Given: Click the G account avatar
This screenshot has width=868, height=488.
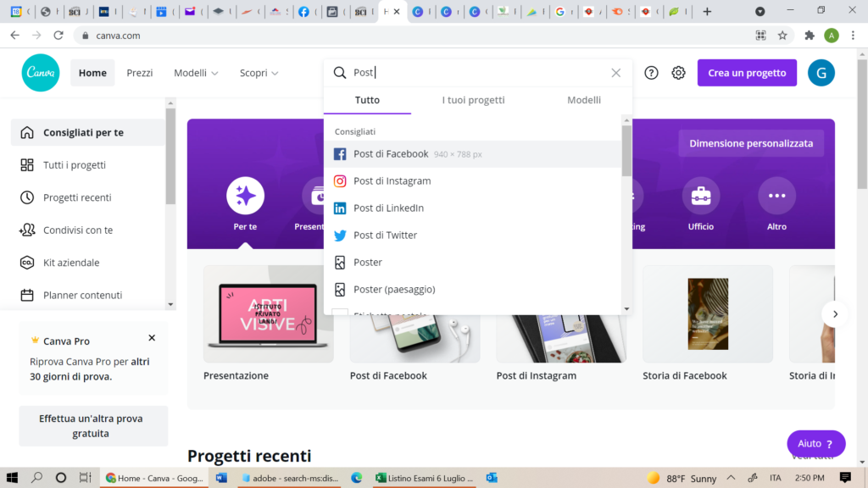Looking at the screenshot, I should 821,73.
